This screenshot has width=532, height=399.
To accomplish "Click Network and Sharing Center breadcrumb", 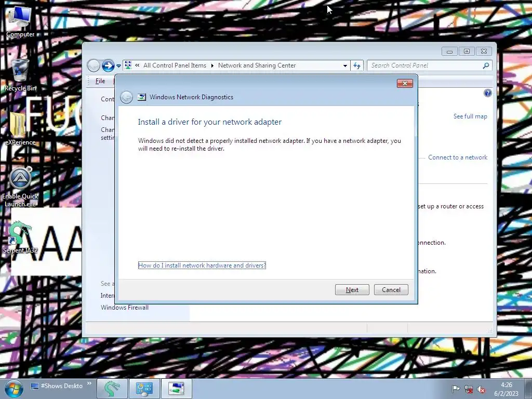I will click(257, 65).
